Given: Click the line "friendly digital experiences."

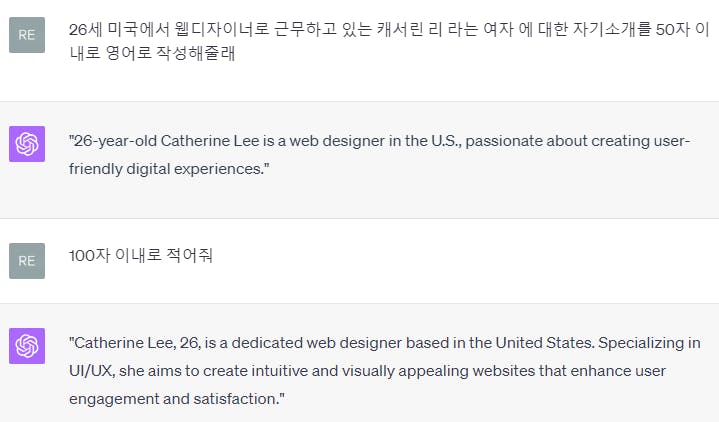Looking at the screenshot, I should point(169,168).
